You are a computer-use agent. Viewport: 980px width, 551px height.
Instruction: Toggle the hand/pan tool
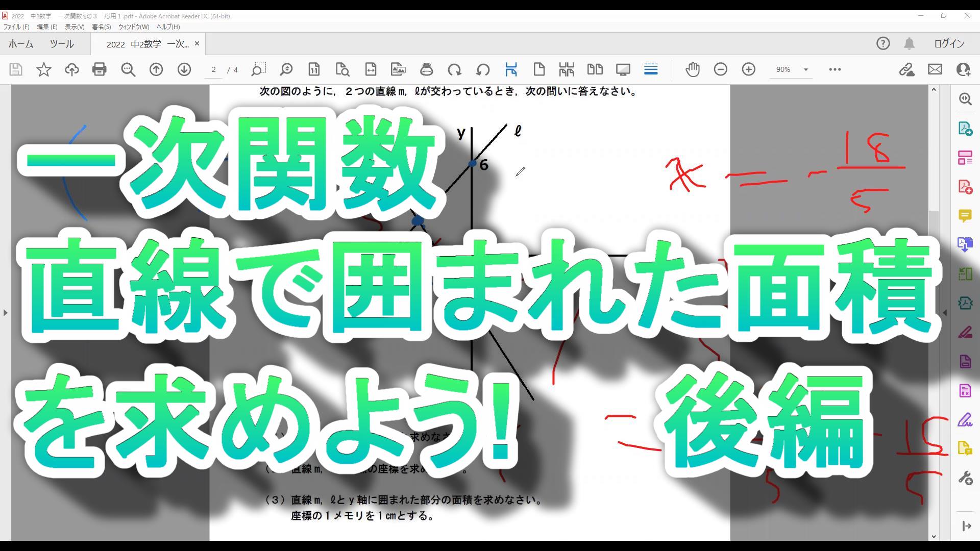693,69
